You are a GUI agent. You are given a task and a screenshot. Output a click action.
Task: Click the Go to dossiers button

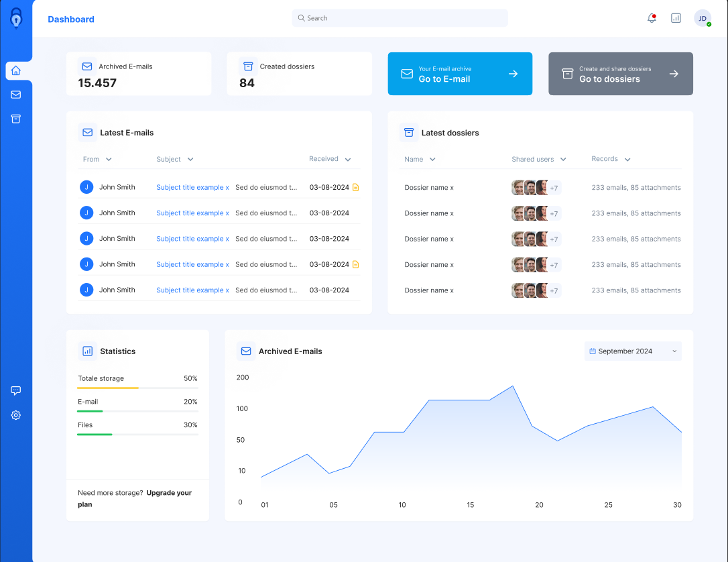[x=621, y=74]
